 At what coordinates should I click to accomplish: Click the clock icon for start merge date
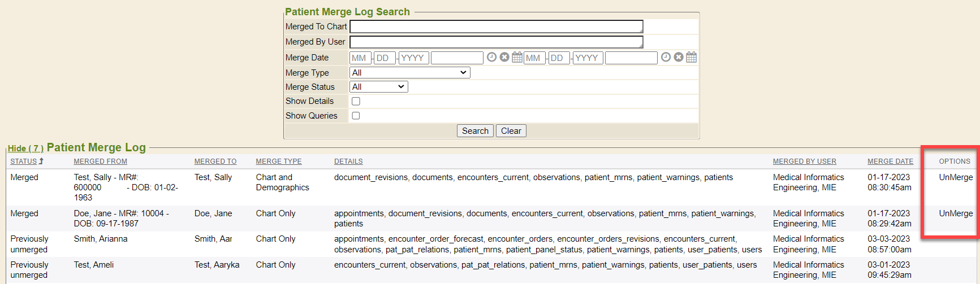(x=491, y=57)
